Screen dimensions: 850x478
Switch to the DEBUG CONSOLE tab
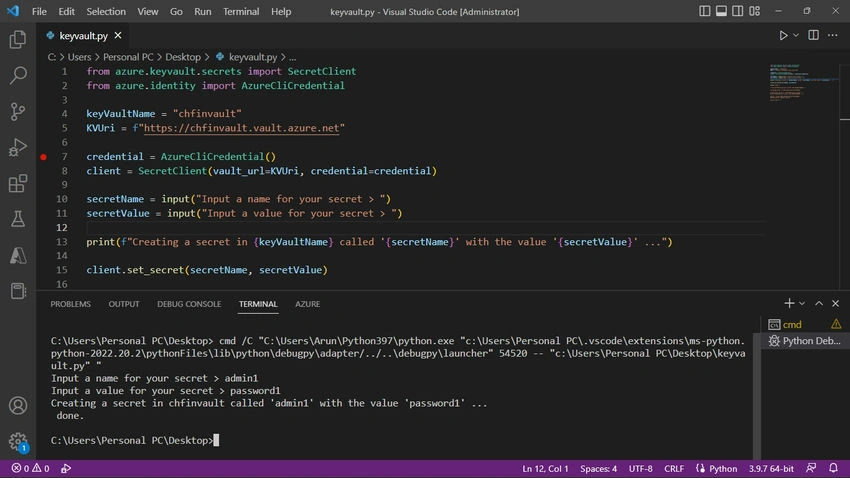[x=189, y=304]
